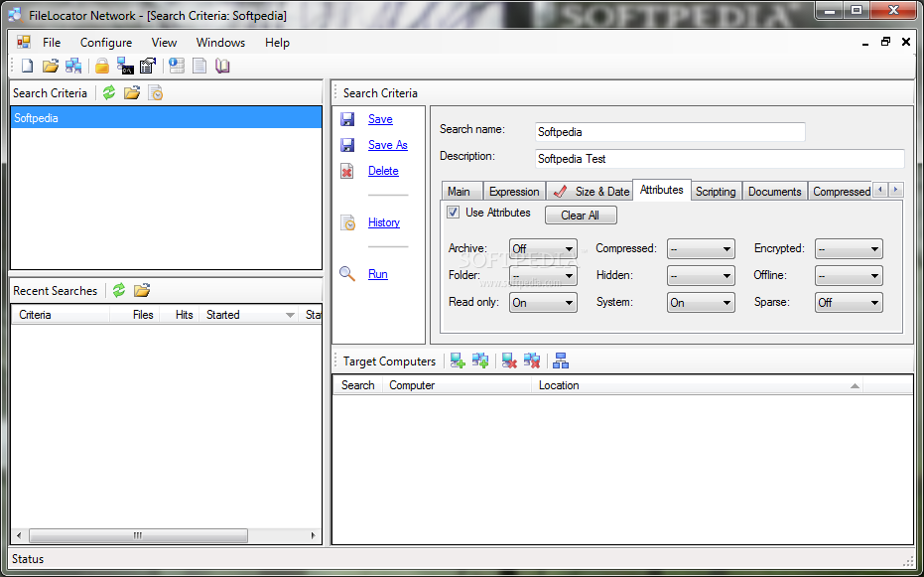Refresh the Search Criteria list
The image size is (924, 577).
click(109, 92)
